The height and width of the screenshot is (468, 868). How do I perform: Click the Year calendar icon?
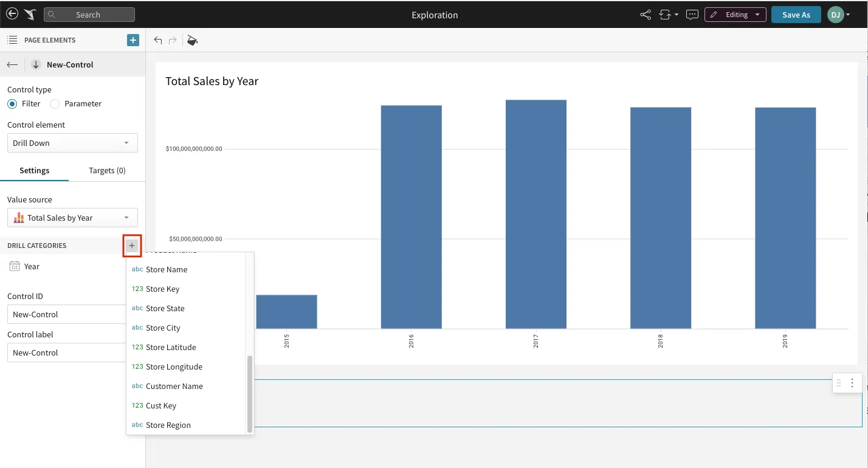click(15, 266)
